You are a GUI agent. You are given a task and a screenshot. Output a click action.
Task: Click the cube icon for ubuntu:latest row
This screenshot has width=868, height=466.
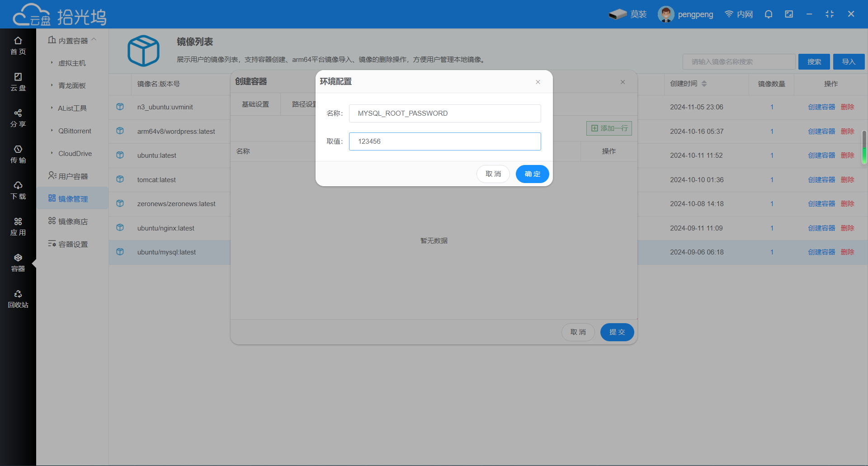click(120, 155)
